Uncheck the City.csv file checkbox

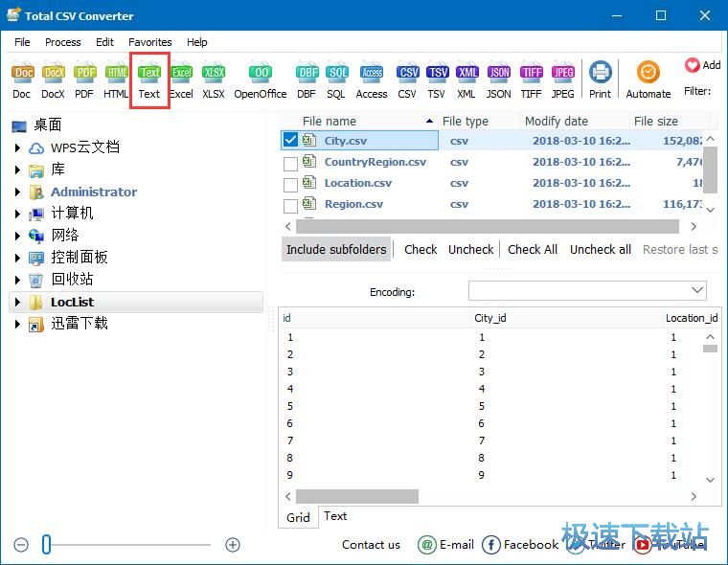290,140
